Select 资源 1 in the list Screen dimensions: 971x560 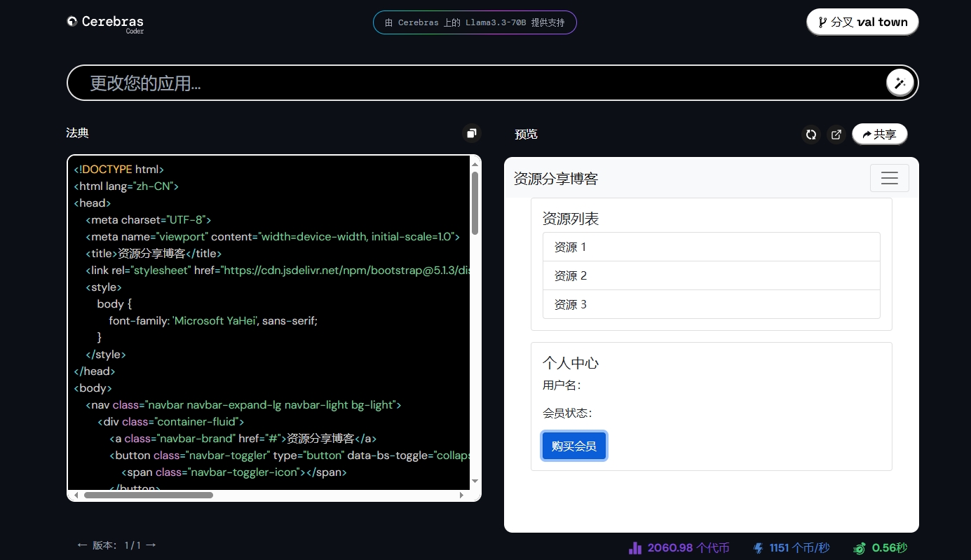click(712, 247)
